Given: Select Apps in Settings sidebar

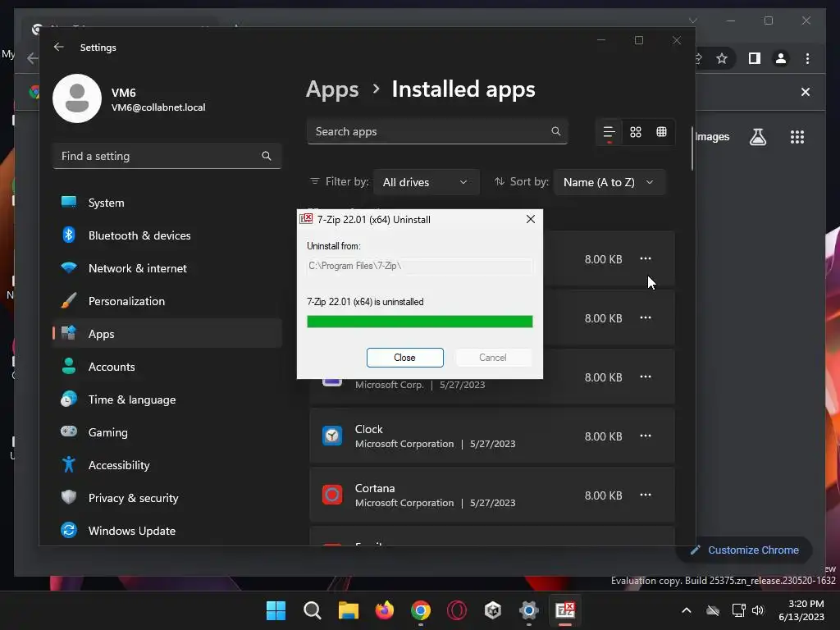Looking at the screenshot, I should [167, 333].
